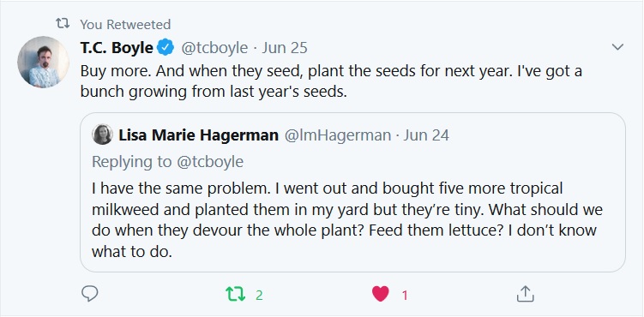This screenshot has width=644, height=317.
Task: Undo retweet via green retweet icon
Action: click(235, 294)
